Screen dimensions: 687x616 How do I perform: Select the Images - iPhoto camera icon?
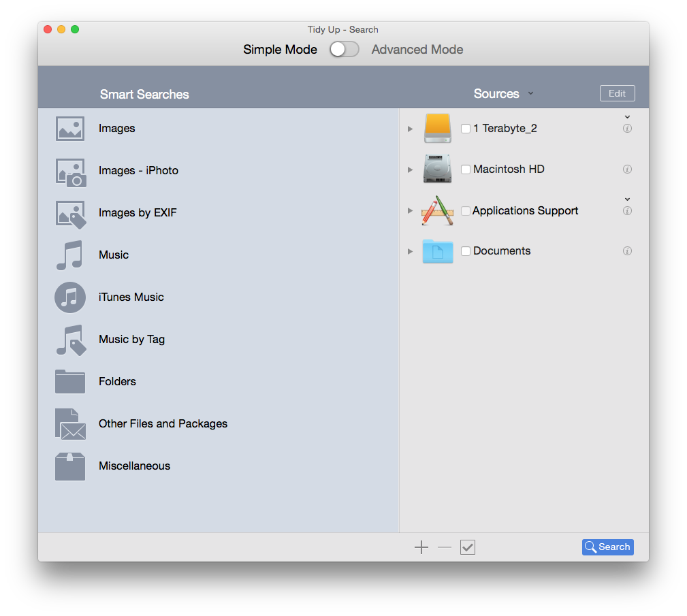[70, 172]
